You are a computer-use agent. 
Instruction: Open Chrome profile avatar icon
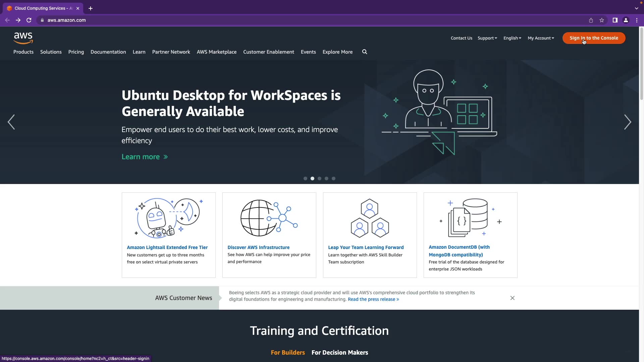pyautogui.click(x=626, y=20)
